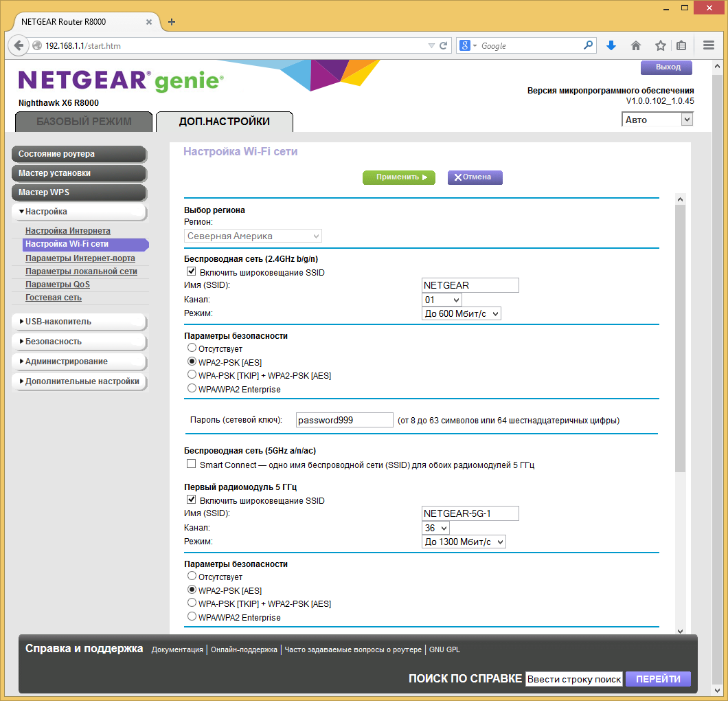Open the Документация link
Screen dimensions: 728x701
pyautogui.click(x=177, y=650)
